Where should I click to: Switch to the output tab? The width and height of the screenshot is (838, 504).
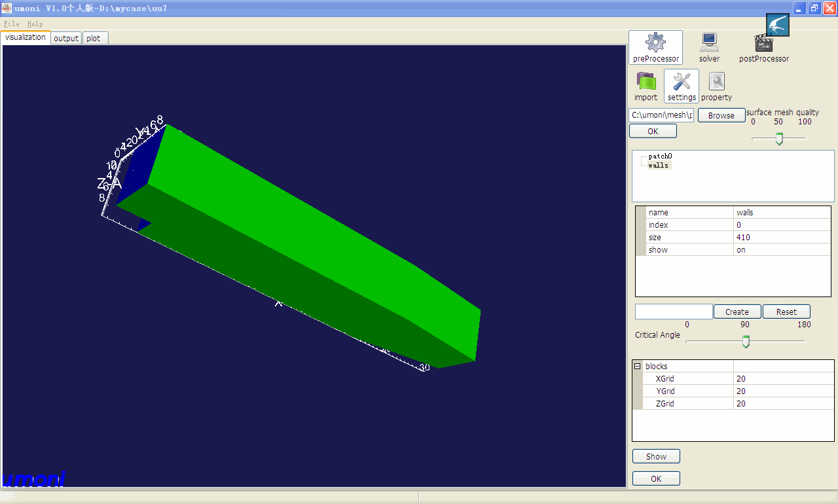[66, 38]
